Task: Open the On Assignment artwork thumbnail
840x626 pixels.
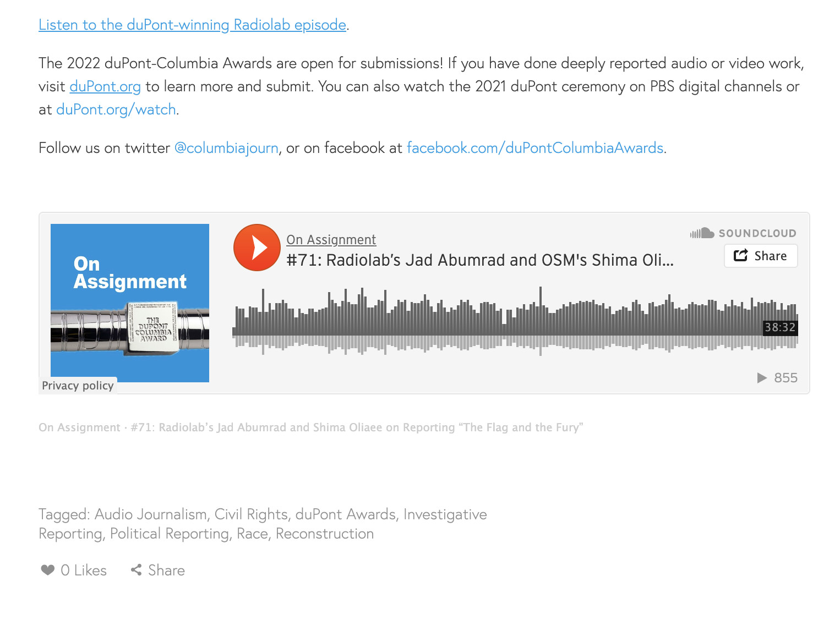Action: (x=130, y=303)
